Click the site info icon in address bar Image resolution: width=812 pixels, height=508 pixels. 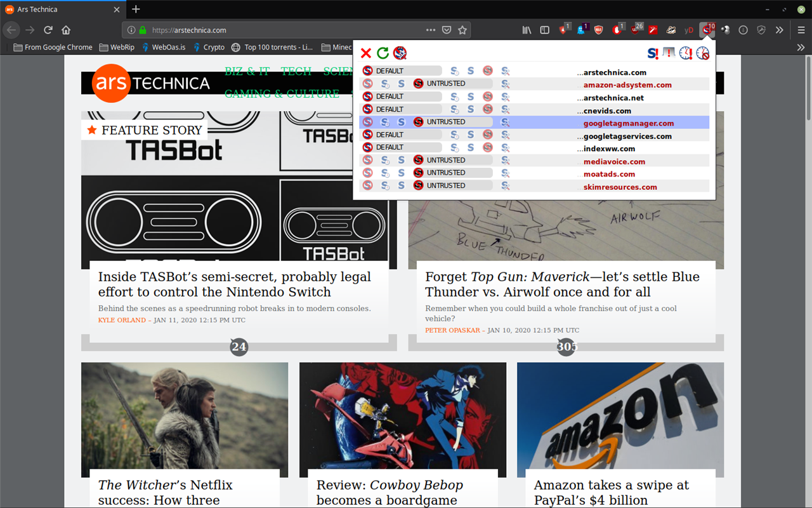131,30
